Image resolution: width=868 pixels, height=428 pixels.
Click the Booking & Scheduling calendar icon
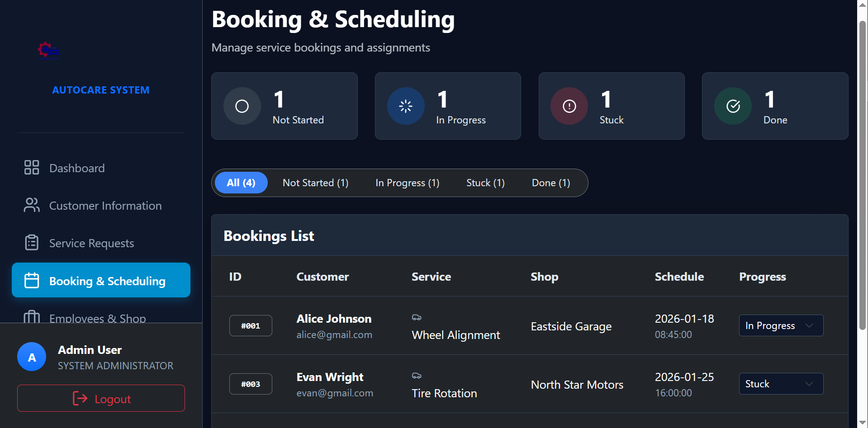(32, 281)
